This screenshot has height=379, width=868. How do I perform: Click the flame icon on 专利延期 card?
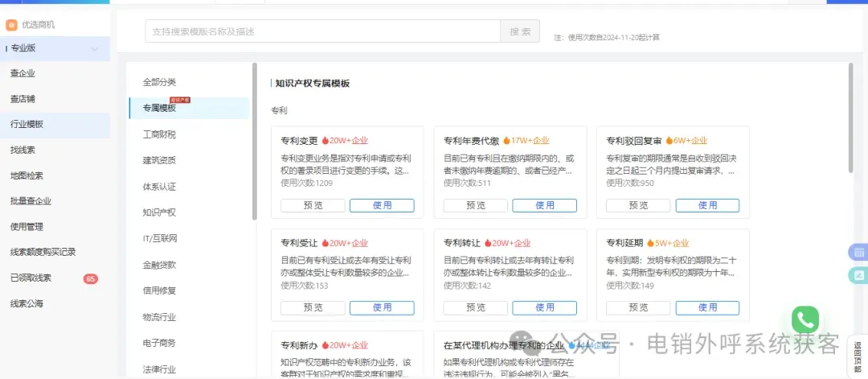coord(650,243)
